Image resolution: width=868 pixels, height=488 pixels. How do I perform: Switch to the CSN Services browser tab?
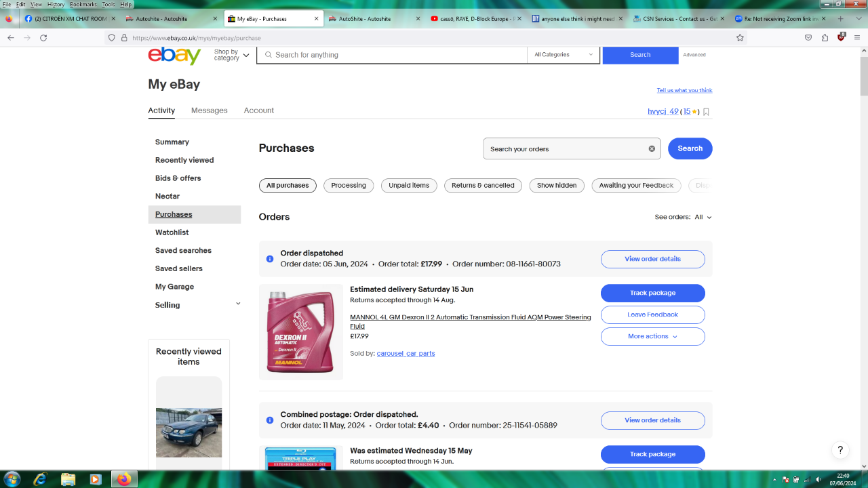coord(679,19)
